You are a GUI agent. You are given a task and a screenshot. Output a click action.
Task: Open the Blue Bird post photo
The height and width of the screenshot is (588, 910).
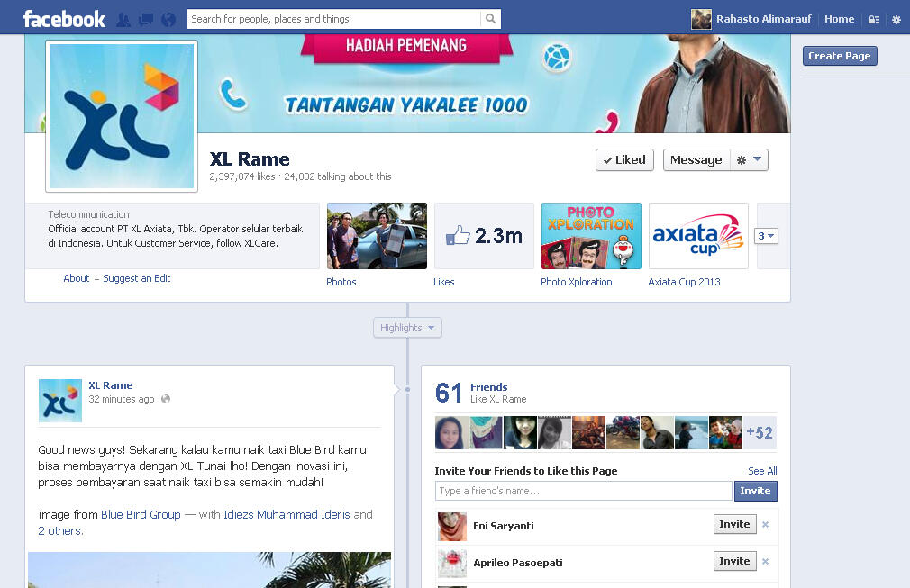[x=210, y=570]
